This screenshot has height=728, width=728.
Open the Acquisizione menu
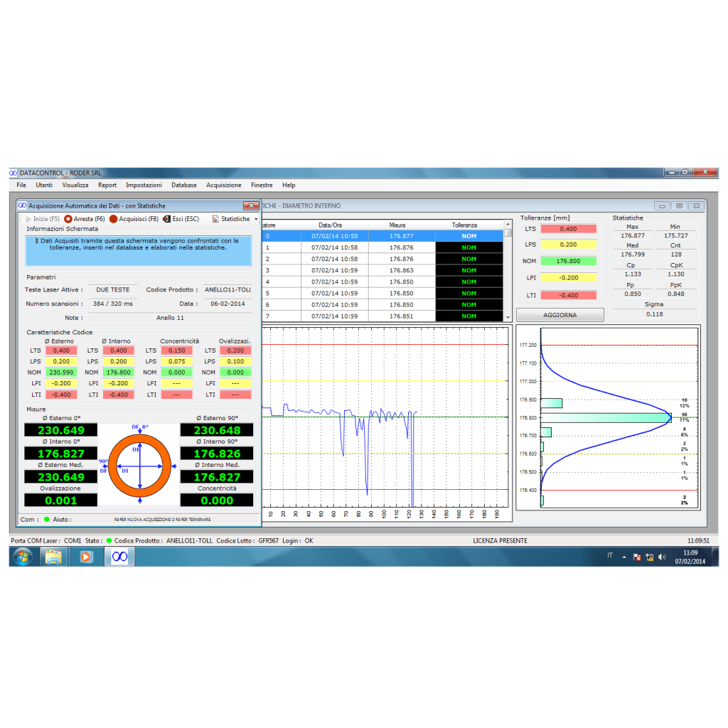[x=223, y=185]
